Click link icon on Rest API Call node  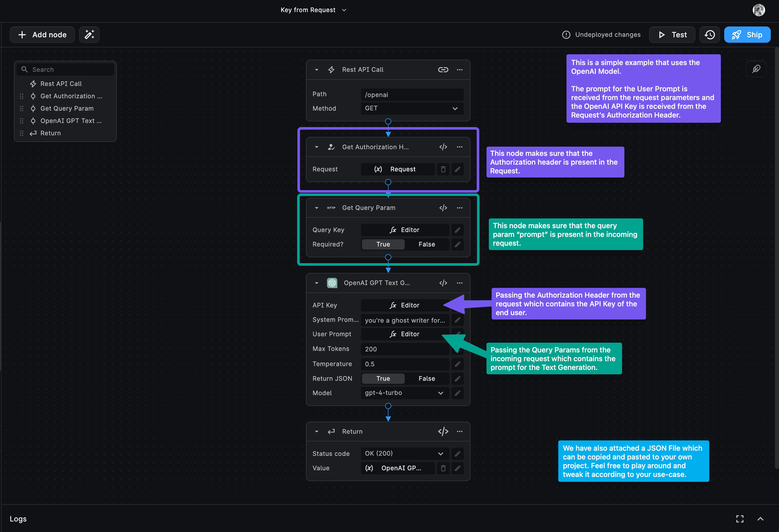coord(443,70)
